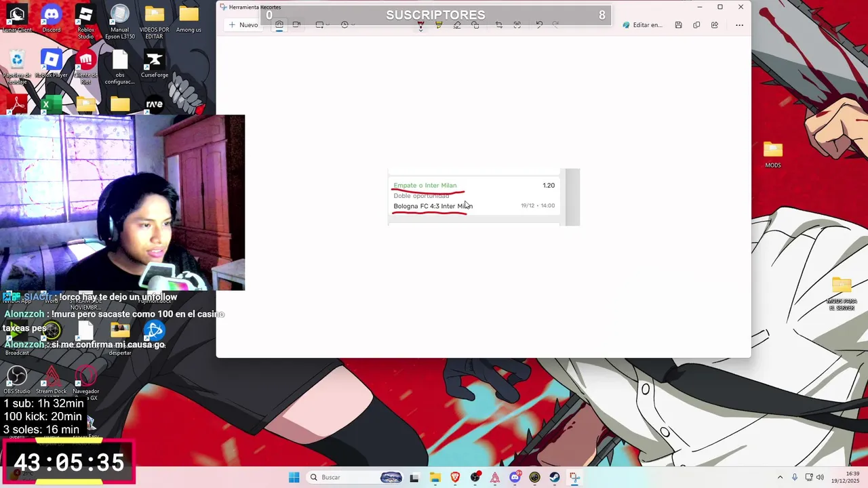The height and width of the screenshot is (488, 868).
Task: Save the snip with disk icon
Action: tap(678, 25)
